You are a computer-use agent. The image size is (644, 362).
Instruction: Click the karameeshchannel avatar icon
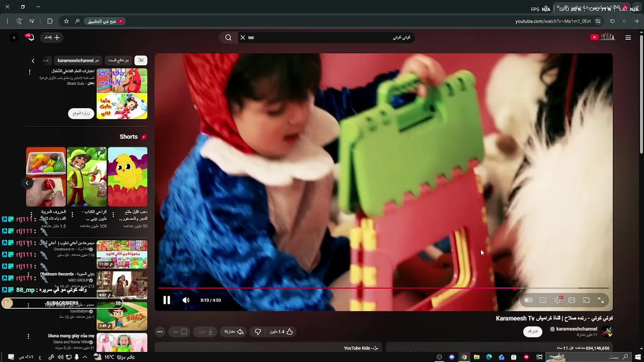[607, 331]
